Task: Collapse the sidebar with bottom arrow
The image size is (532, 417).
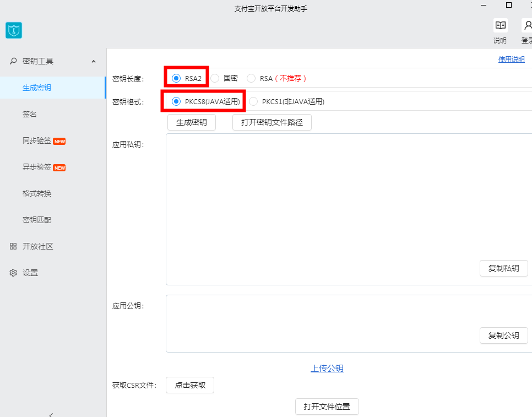Action: 51,415
